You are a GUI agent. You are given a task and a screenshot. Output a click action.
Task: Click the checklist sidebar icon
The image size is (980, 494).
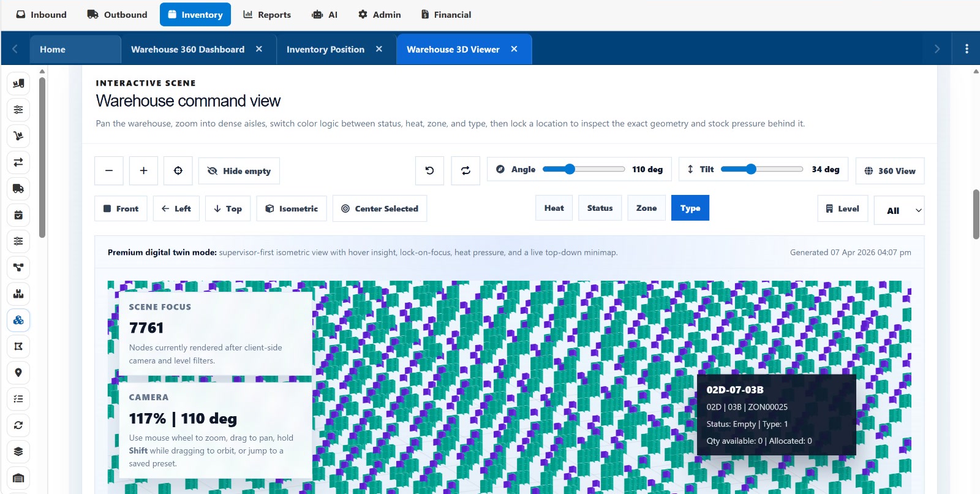pyautogui.click(x=18, y=399)
